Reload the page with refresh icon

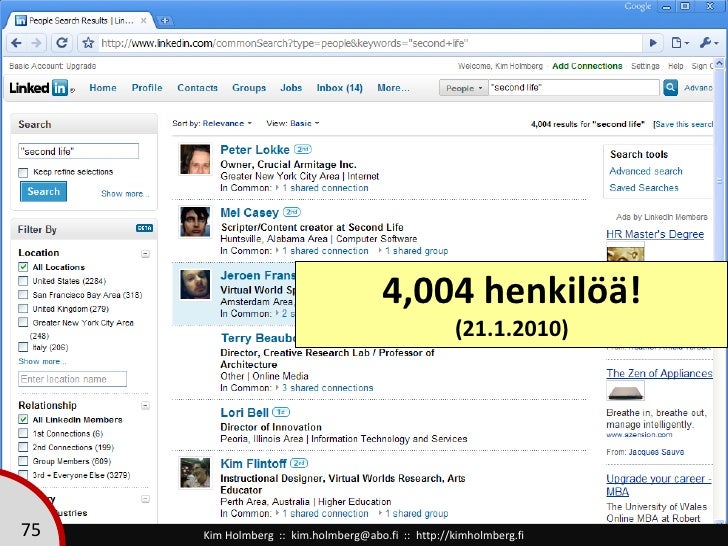61,43
